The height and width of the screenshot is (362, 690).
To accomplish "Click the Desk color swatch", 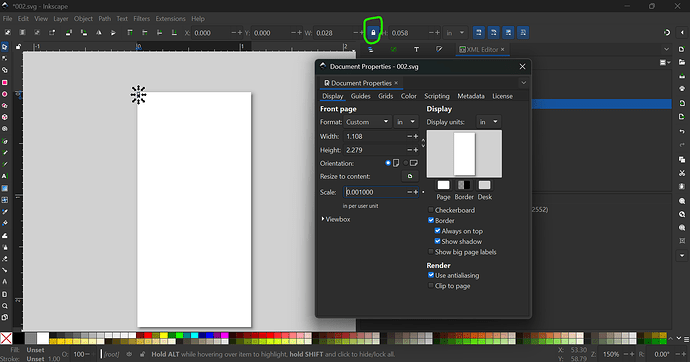I will point(484,185).
